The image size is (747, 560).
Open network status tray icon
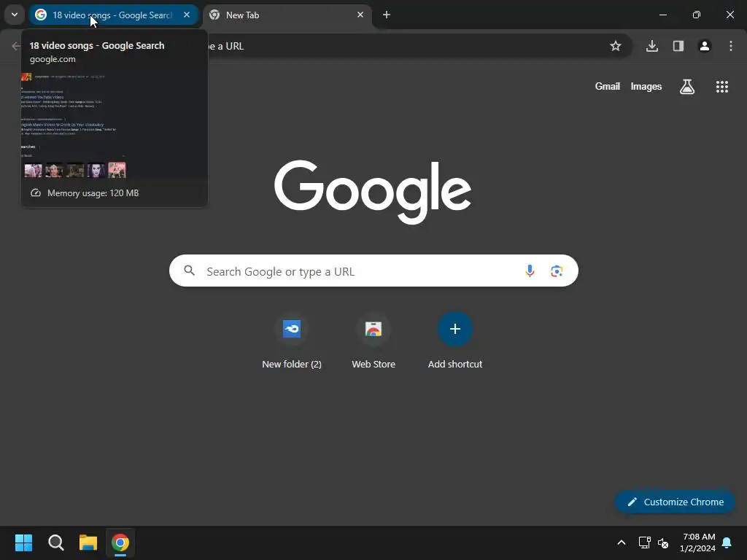pos(645,542)
